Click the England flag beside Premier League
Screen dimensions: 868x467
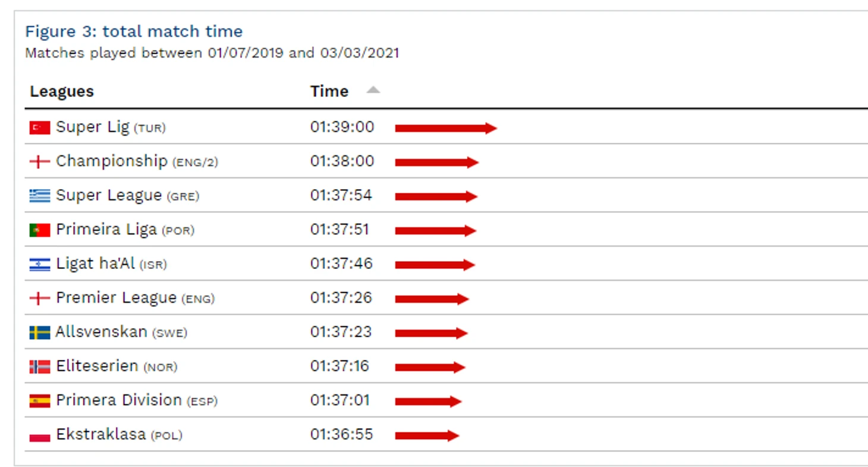40,299
